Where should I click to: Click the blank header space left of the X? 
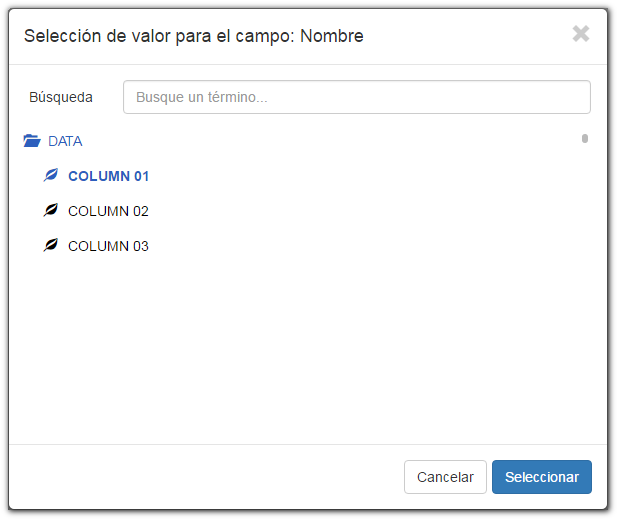tap(468, 36)
